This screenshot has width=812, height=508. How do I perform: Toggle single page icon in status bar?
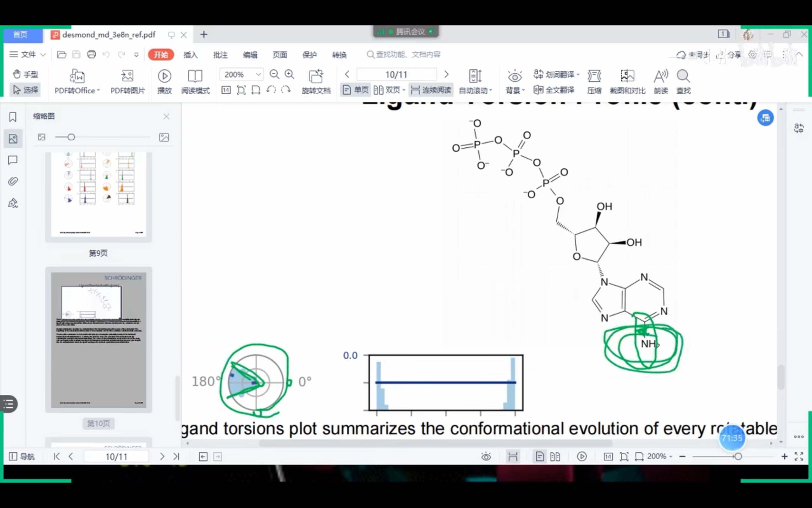[540, 457]
